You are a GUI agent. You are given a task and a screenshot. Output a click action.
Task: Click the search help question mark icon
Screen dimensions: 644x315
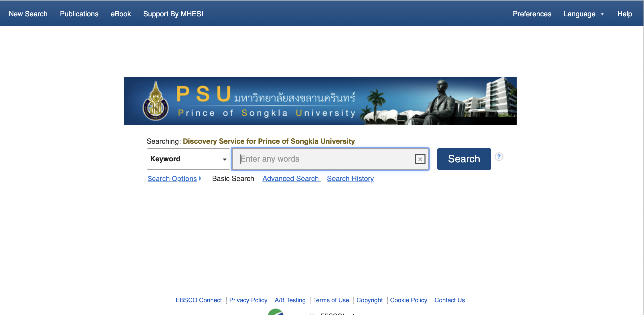(499, 157)
